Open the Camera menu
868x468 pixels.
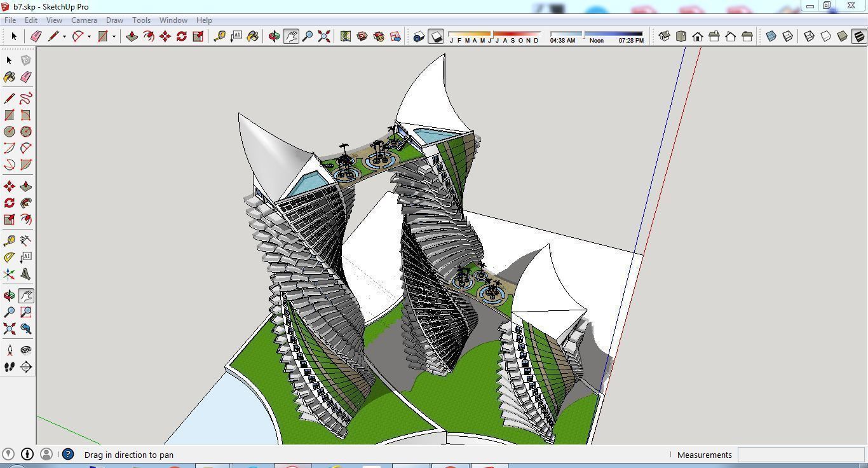pos(84,20)
